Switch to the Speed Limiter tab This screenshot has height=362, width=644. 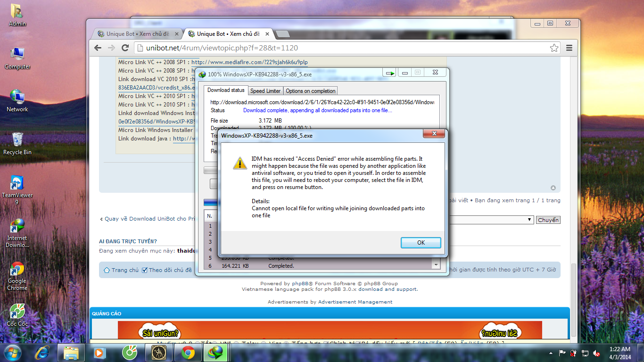point(265,90)
